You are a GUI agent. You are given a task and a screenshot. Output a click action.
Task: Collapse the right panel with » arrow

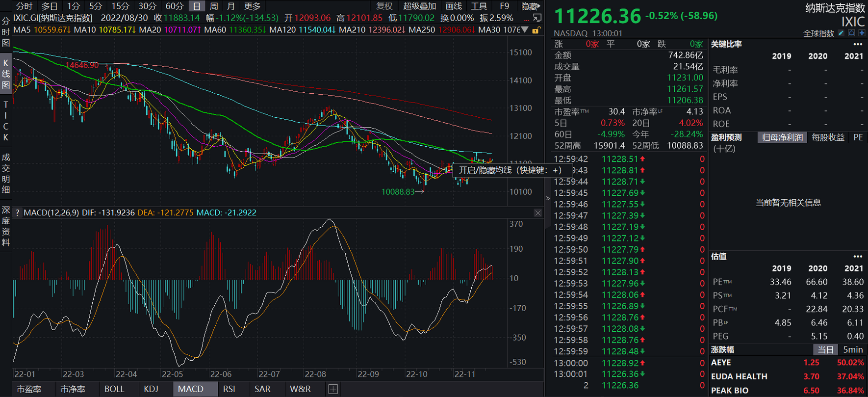point(548,198)
